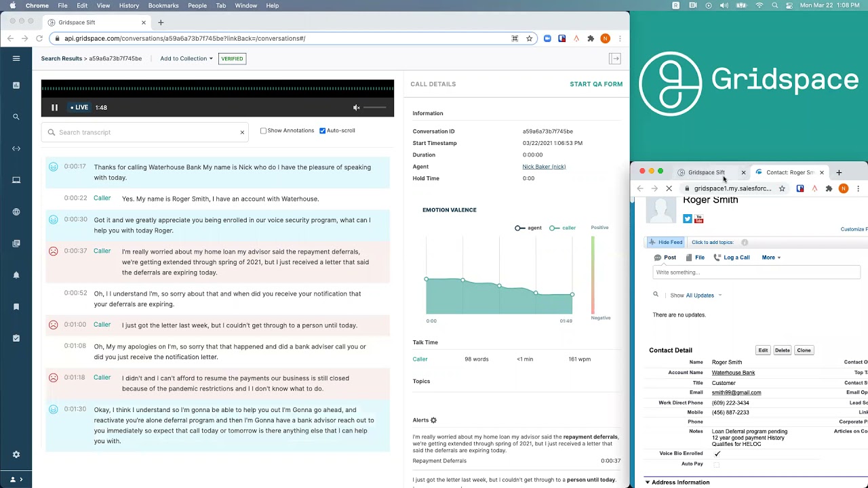The image size is (868, 488).
Task: Expand the user account icon at sidebar bottom
Action: coord(16,479)
